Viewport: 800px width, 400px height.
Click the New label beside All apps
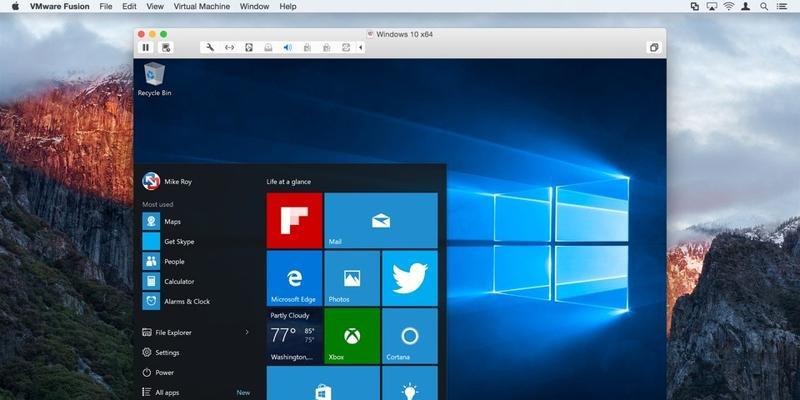point(243,392)
